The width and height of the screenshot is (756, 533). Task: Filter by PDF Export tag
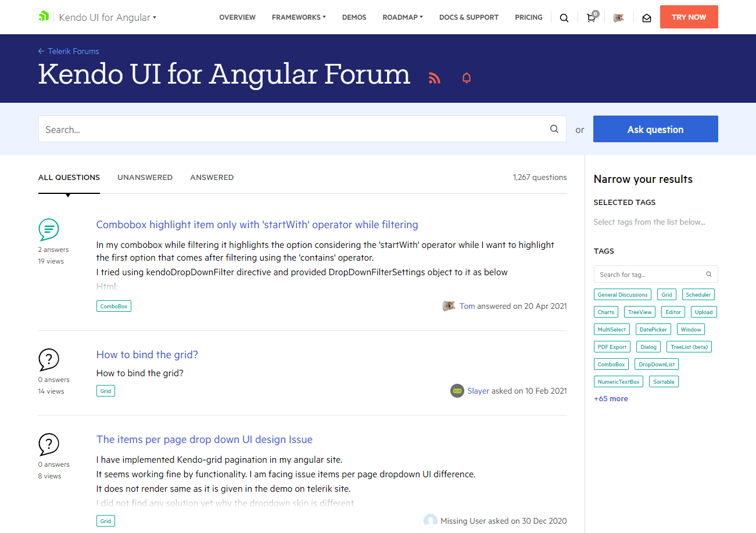click(x=612, y=347)
